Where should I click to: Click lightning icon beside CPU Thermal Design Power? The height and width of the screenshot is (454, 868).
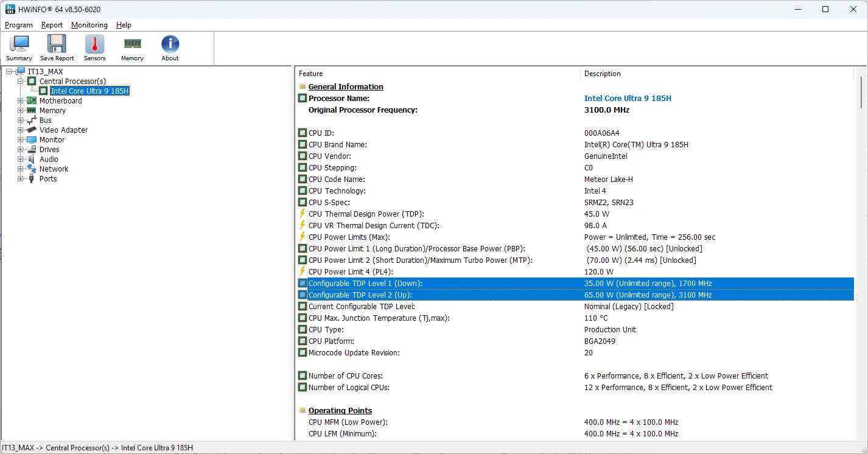[303, 214]
